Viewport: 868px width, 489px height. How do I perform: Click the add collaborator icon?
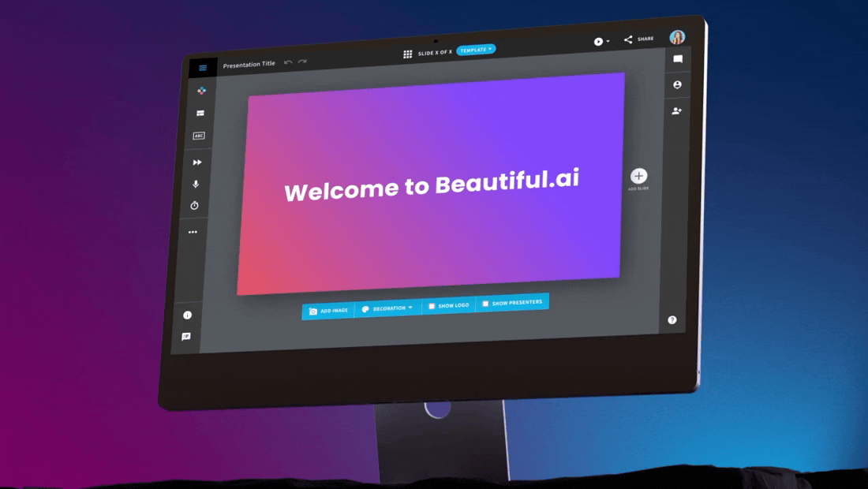point(676,111)
